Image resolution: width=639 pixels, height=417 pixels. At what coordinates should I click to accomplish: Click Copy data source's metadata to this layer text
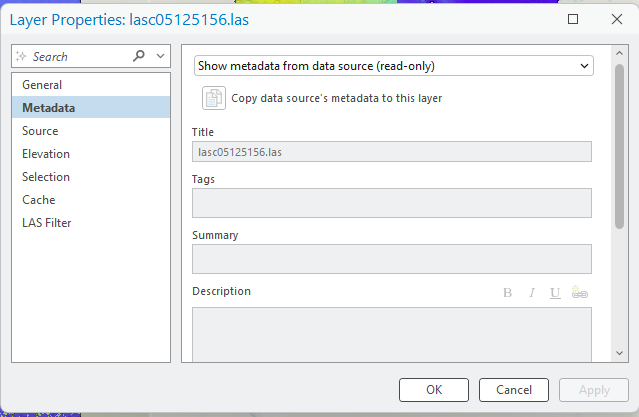[x=337, y=98]
